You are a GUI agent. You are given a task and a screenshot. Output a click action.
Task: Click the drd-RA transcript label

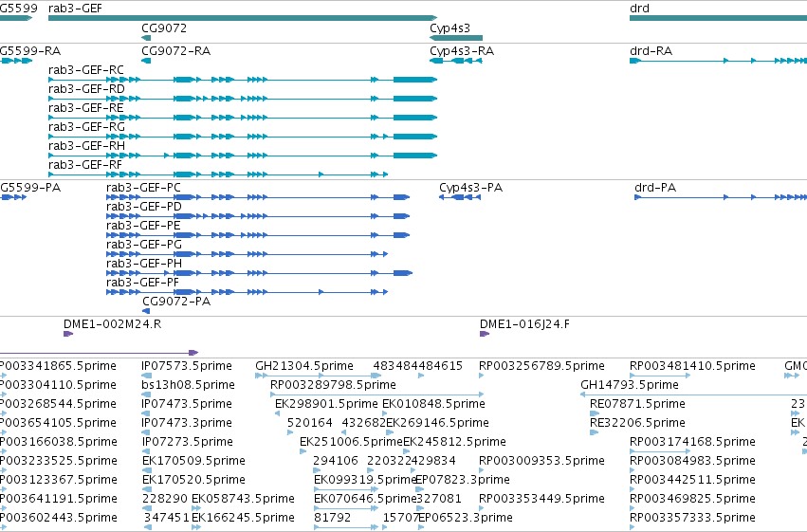651,51
